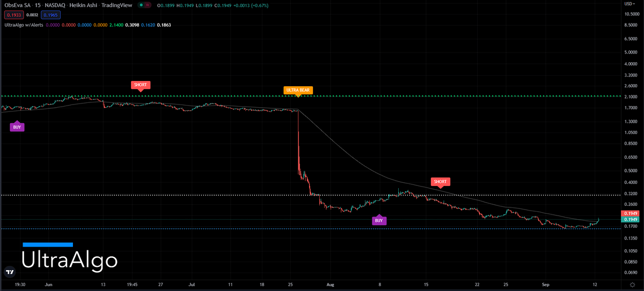
Task: Click the 0.1050 price axis label
Action: click(x=631, y=250)
